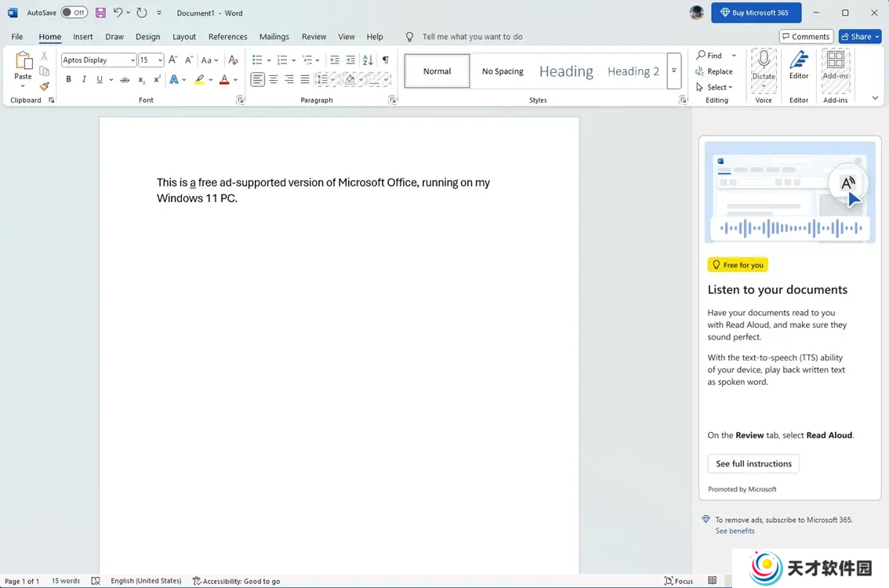Open the Comments pane button
889x588 pixels.
tap(806, 37)
